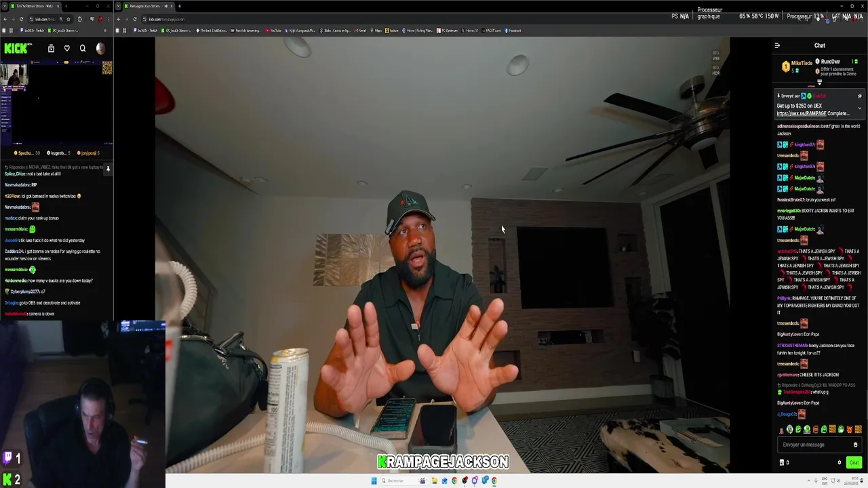Click username adinsneakospeedkaineon in chat
Viewport: 868px width, 488px height.
(x=798, y=126)
